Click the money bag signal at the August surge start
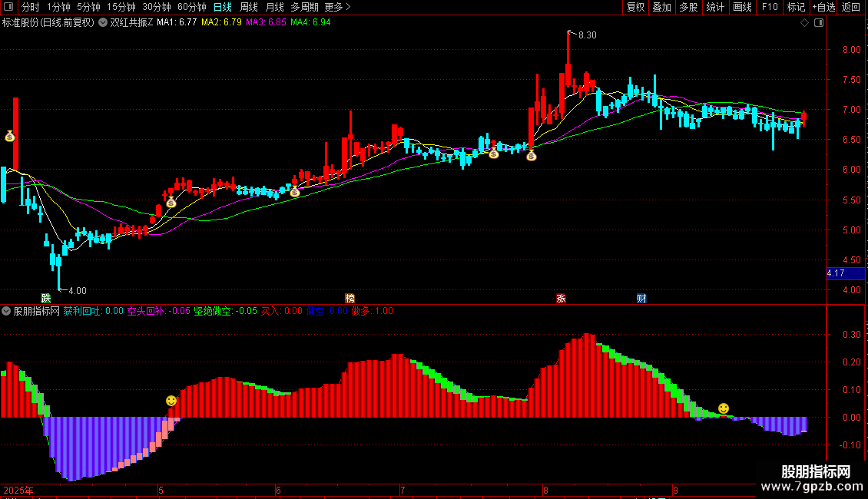 (532, 155)
